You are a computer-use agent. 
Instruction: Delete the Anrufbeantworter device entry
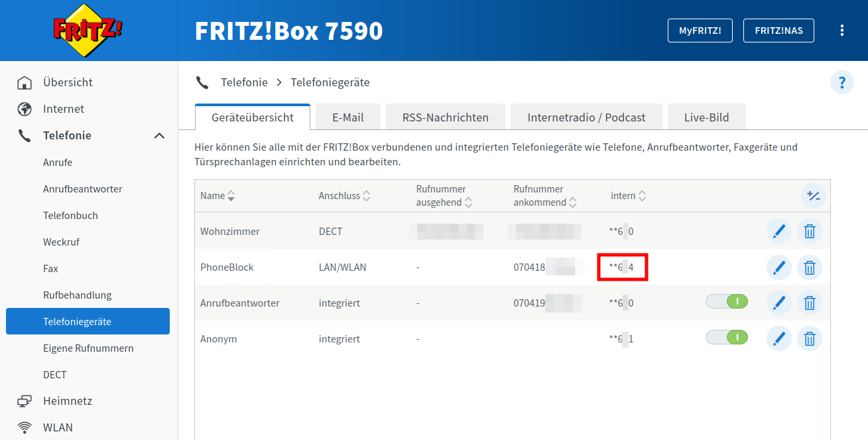(809, 303)
